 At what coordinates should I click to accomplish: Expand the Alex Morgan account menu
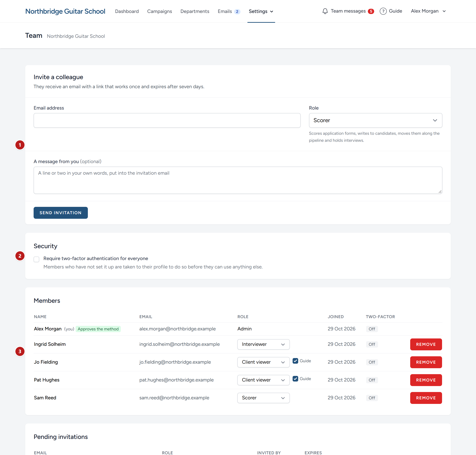[428, 11]
